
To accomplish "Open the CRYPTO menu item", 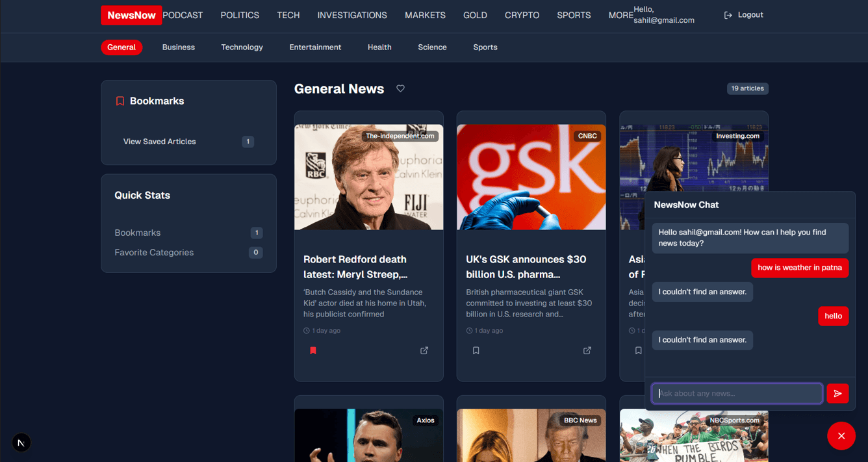I will pos(522,15).
